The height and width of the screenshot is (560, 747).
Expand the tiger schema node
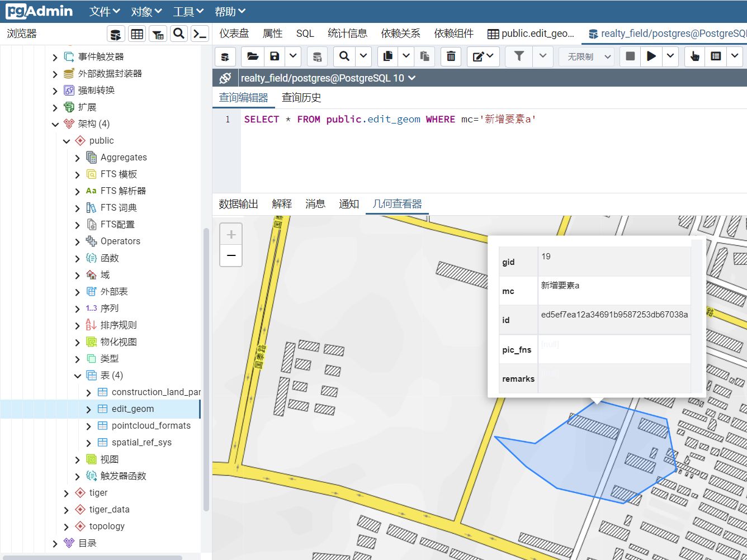[x=67, y=493]
